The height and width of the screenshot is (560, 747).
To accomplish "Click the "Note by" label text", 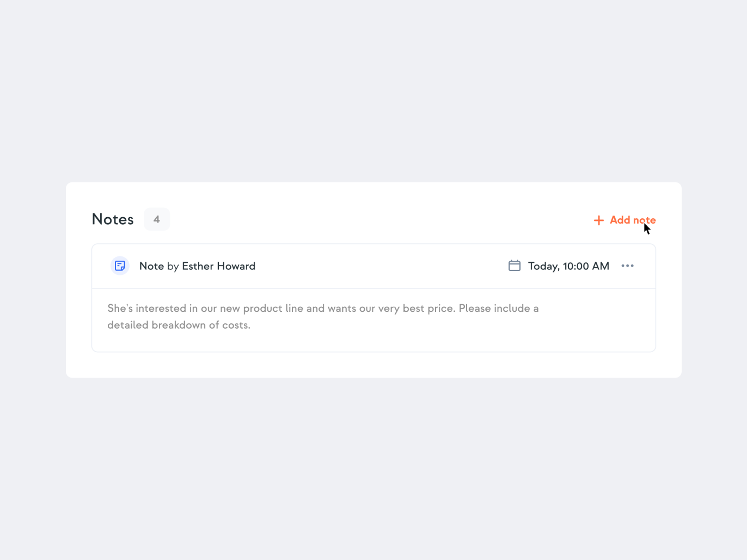I will coord(158,266).
